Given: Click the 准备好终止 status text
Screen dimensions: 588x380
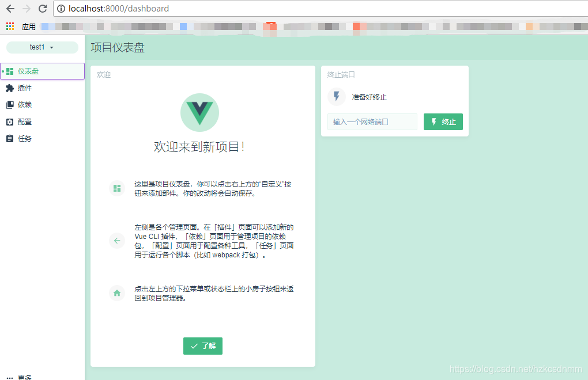Looking at the screenshot, I should pyautogui.click(x=369, y=97).
